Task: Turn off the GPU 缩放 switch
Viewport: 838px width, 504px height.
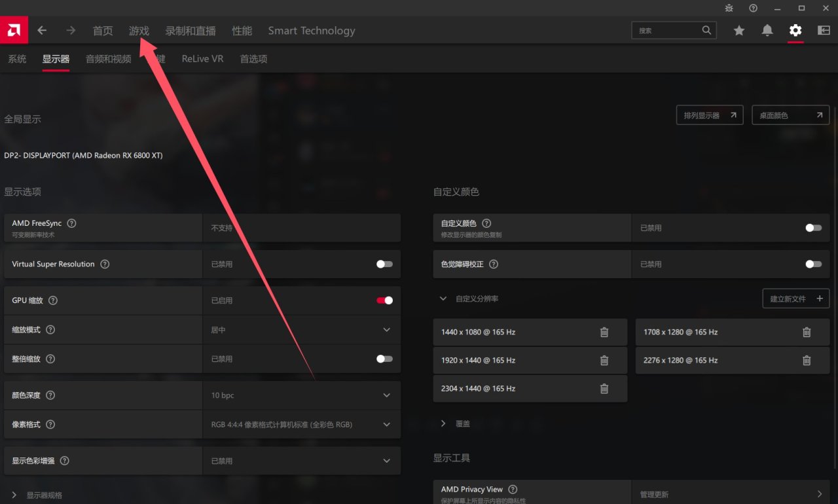Action: point(384,300)
